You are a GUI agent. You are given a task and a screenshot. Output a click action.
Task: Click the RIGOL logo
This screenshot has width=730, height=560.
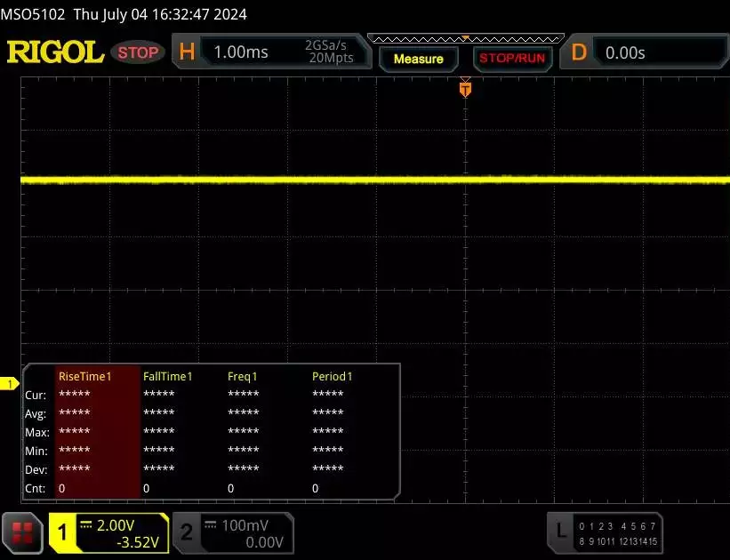55,52
